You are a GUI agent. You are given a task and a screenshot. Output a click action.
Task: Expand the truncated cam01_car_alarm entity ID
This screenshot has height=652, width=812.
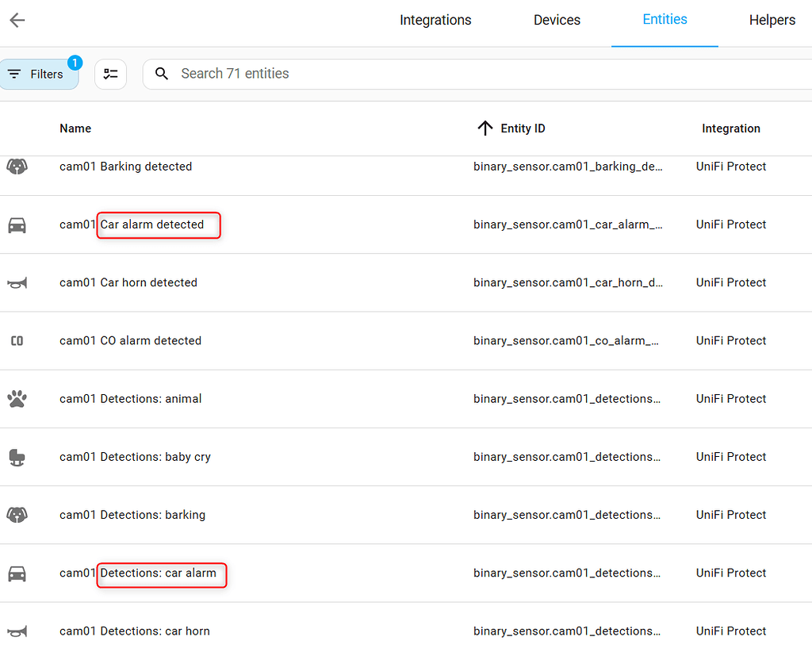(569, 224)
